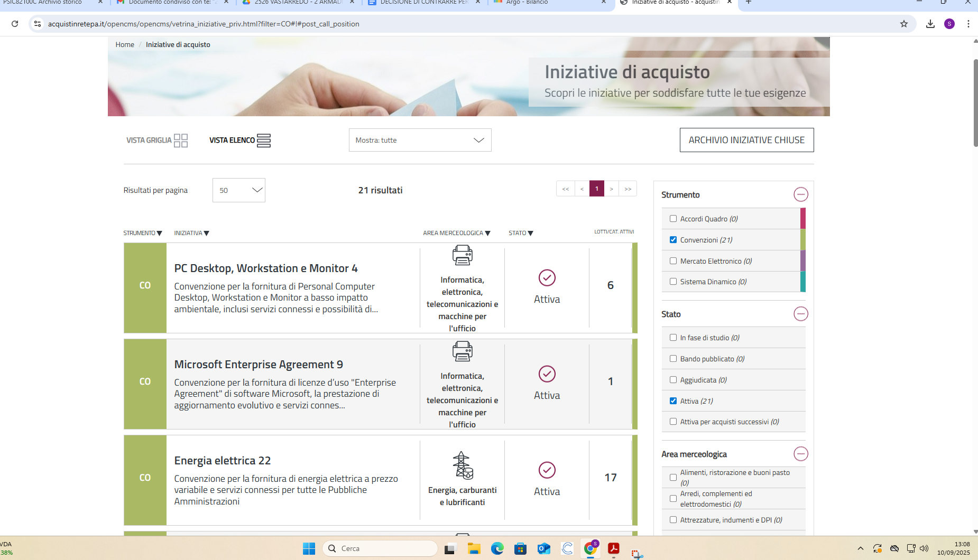The image size is (978, 560).
Task: Open the 'Mostra: tutte' dropdown
Action: pos(420,140)
